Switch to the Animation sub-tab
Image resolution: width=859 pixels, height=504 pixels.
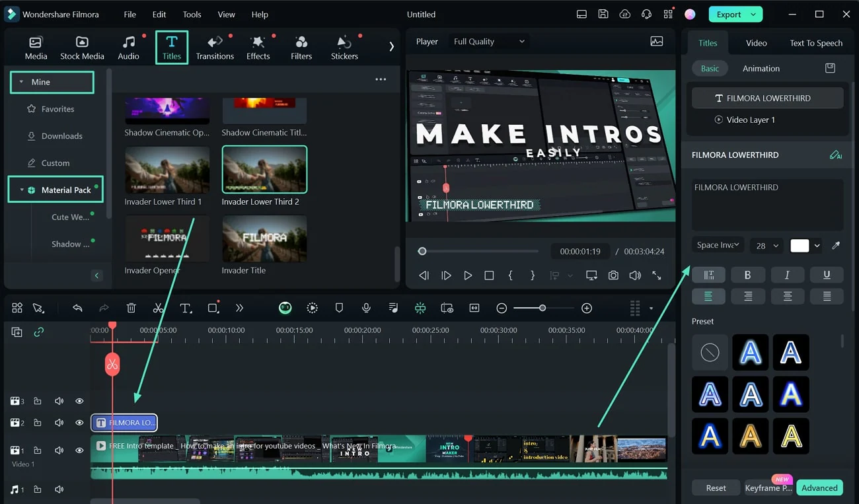tap(761, 69)
